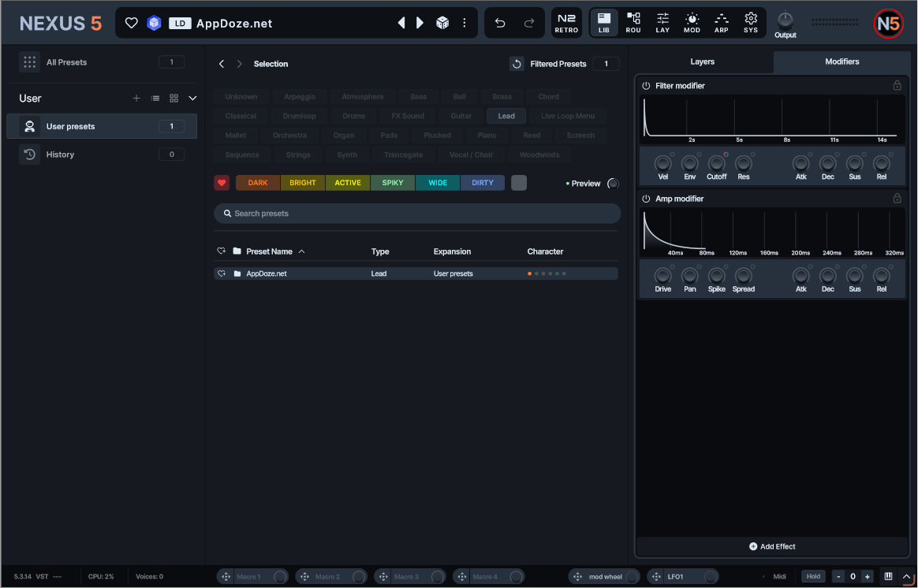Click the Search presets field
This screenshot has width=918, height=588.
tap(417, 214)
